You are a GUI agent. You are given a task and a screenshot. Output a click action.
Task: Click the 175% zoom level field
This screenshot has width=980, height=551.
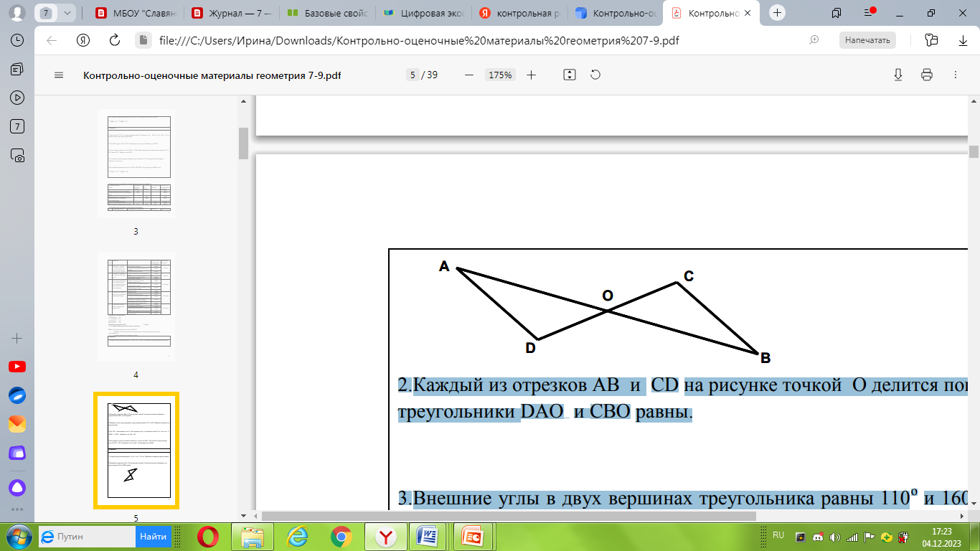click(499, 75)
